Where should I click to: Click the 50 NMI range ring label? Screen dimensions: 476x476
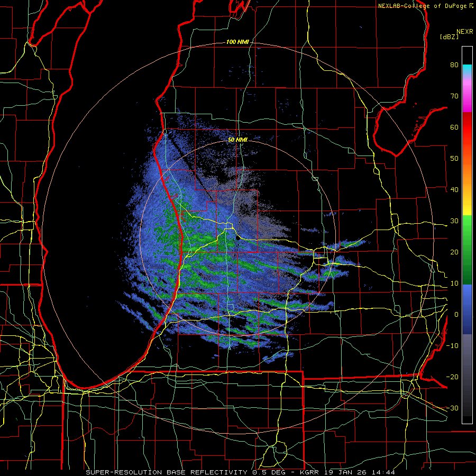coord(237,140)
